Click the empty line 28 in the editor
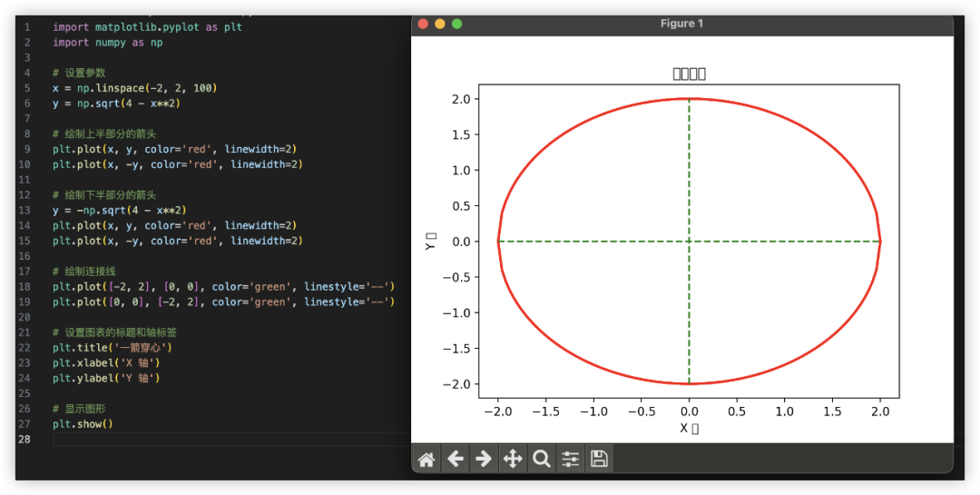Image resolution: width=980 pixels, height=495 pixels. (232, 440)
